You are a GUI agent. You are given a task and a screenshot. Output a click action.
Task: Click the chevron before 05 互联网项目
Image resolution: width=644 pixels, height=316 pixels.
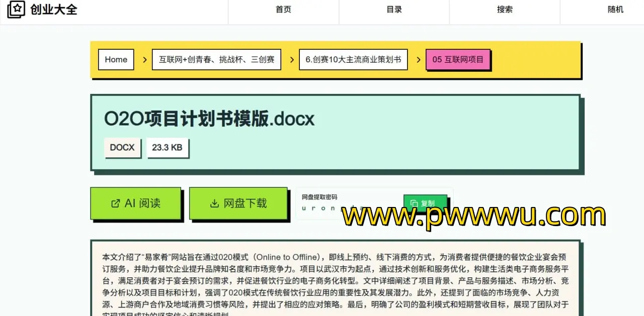point(418,60)
